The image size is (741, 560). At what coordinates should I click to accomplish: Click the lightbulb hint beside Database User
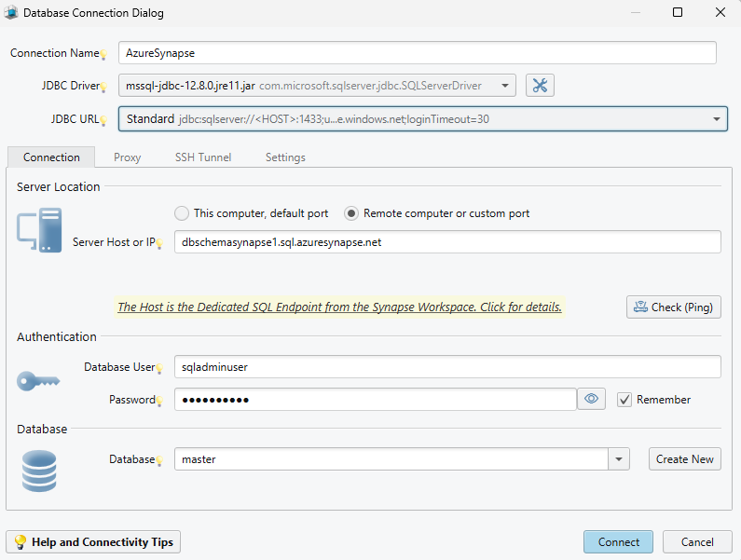click(159, 369)
